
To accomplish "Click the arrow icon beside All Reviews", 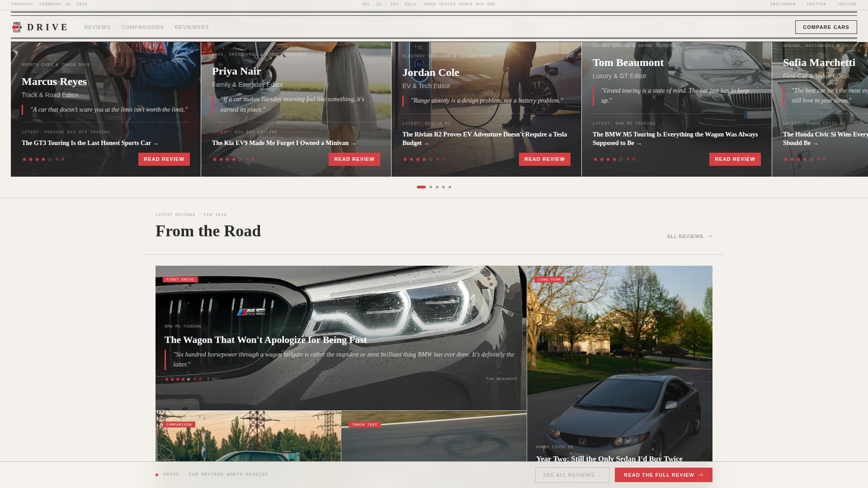I will (x=710, y=236).
